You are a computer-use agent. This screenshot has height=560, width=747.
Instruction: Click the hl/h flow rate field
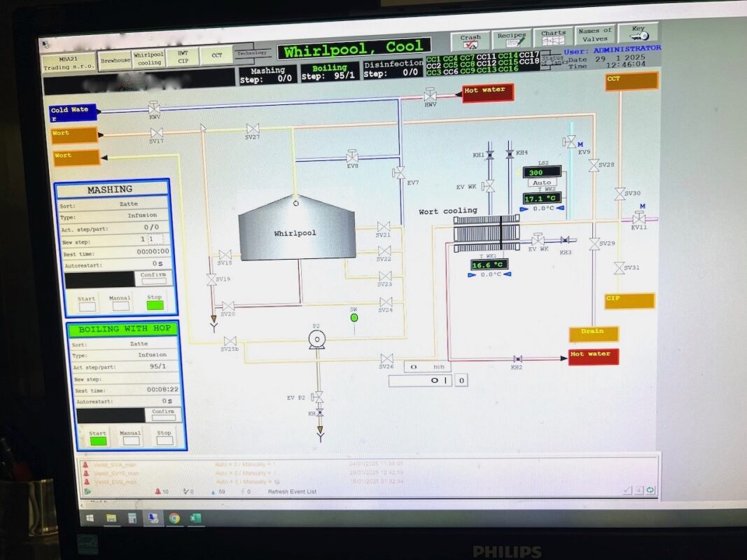(x=427, y=367)
